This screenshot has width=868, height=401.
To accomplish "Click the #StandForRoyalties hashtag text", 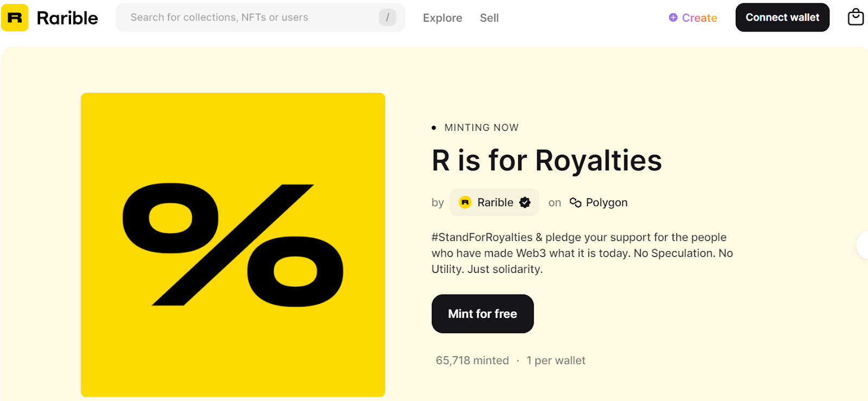I will 482,237.
